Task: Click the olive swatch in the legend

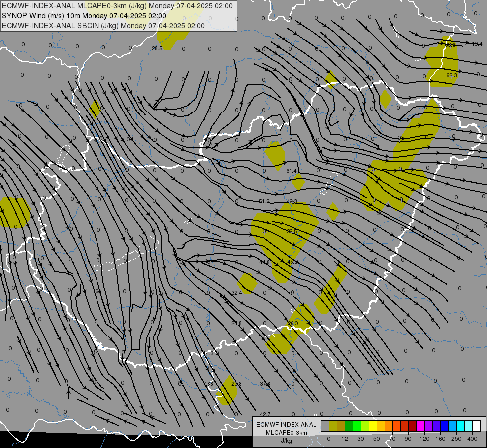Action: point(333,426)
